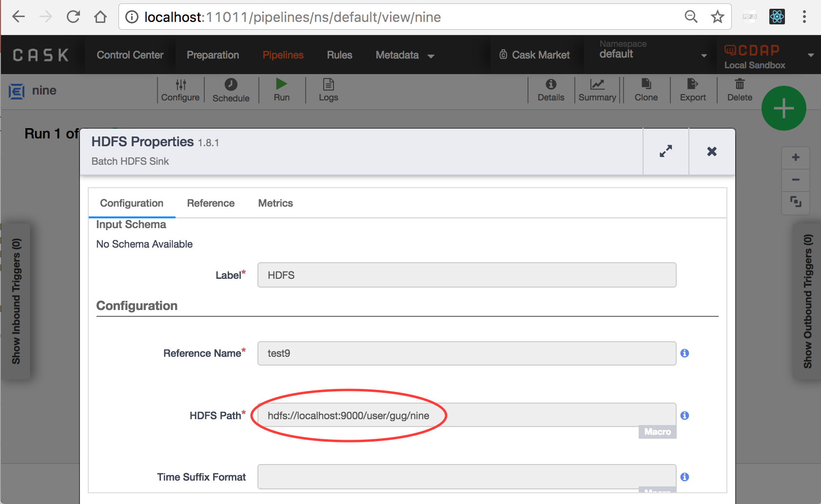Screen dimensions: 821x504
Task: Open Control Center in navigation
Action: [x=130, y=55]
